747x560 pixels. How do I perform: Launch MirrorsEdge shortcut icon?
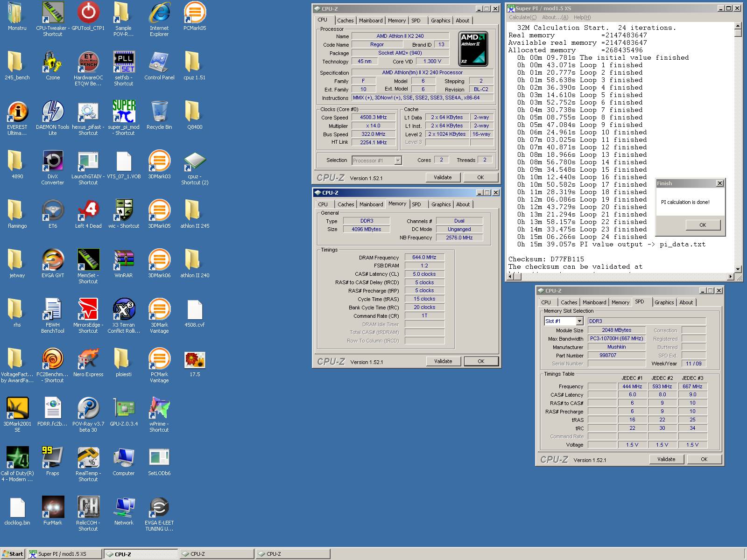point(88,310)
